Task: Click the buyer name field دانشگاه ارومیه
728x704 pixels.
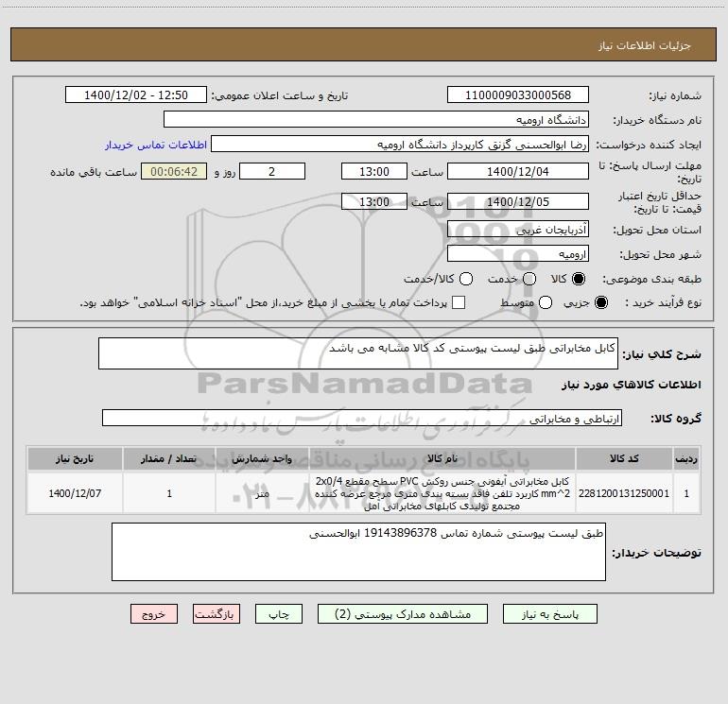Action: coord(376,119)
